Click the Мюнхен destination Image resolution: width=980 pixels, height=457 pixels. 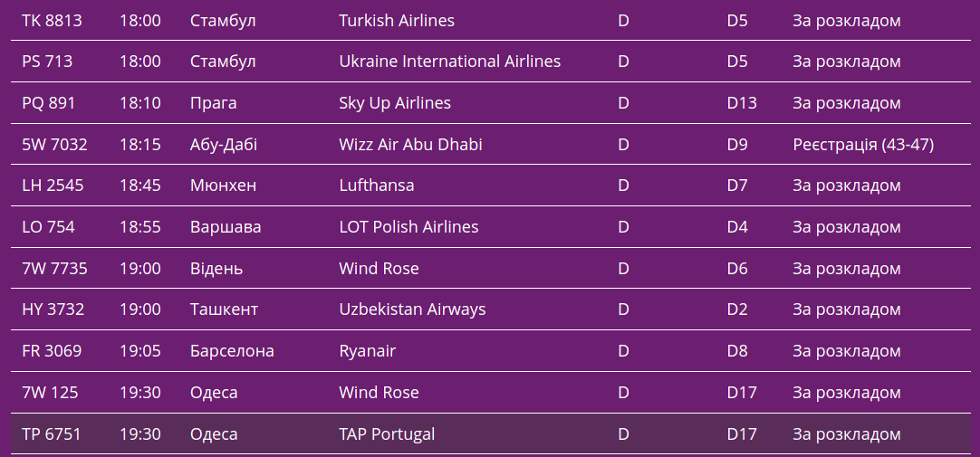pyautogui.click(x=223, y=186)
